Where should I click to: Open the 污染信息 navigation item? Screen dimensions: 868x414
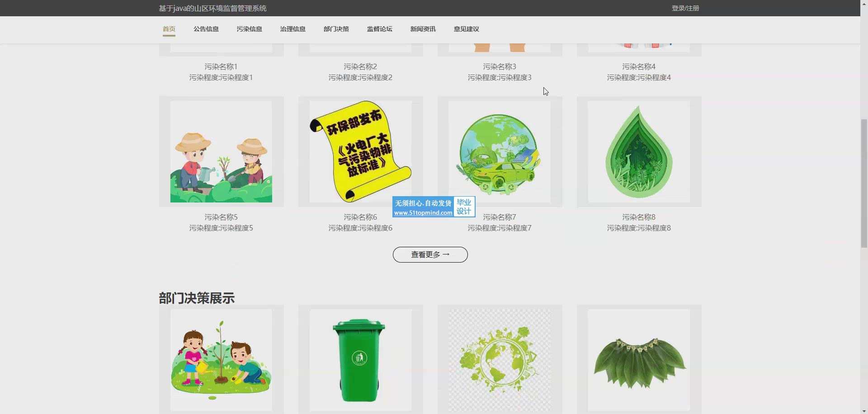pos(249,29)
